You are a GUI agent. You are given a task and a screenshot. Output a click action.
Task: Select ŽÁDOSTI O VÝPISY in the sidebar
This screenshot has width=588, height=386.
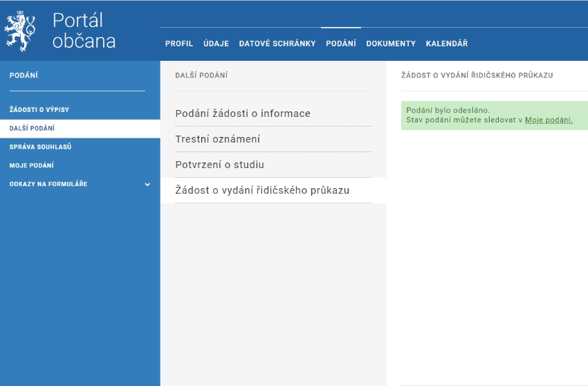39,110
